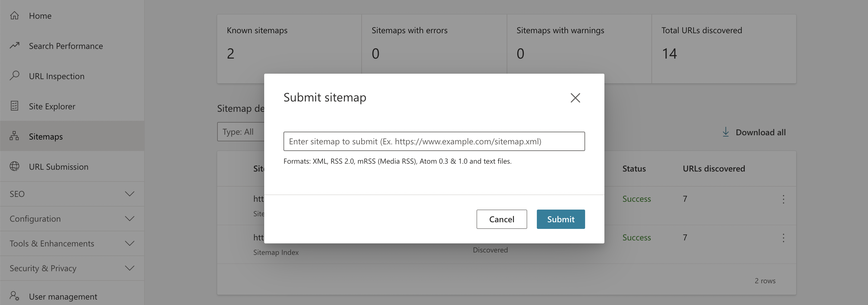The image size is (868, 305).
Task: Click the Discovered text in table
Action: pyautogui.click(x=490, y=250)
